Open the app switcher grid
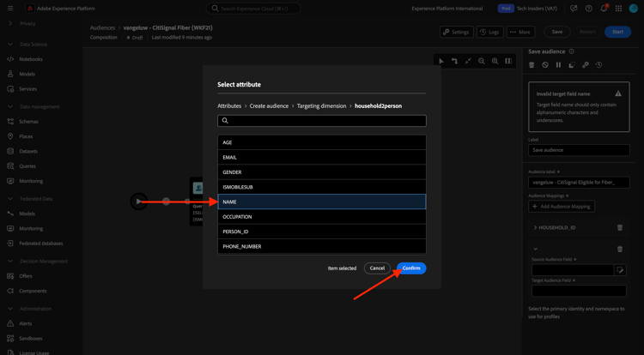Screen dimensions: 644x355 618,9
